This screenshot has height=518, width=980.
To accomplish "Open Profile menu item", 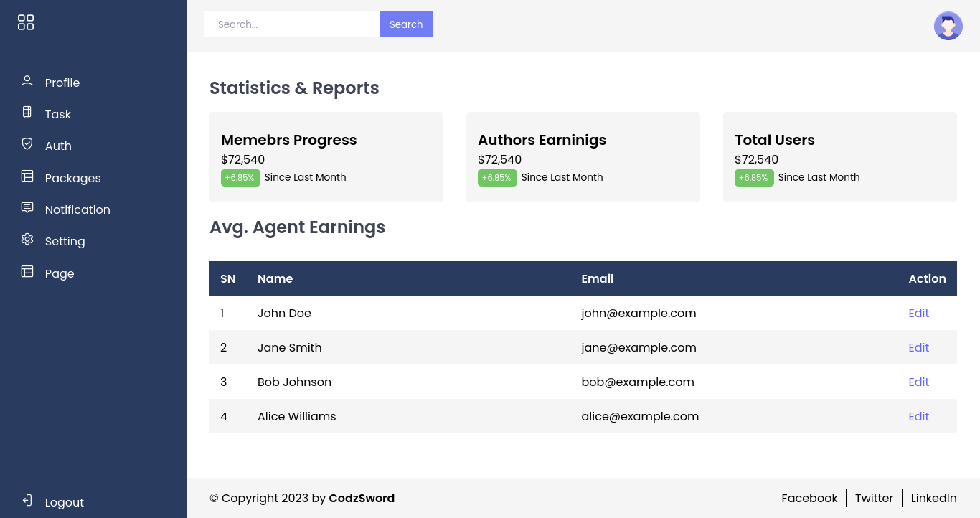I will coord(62,83).
